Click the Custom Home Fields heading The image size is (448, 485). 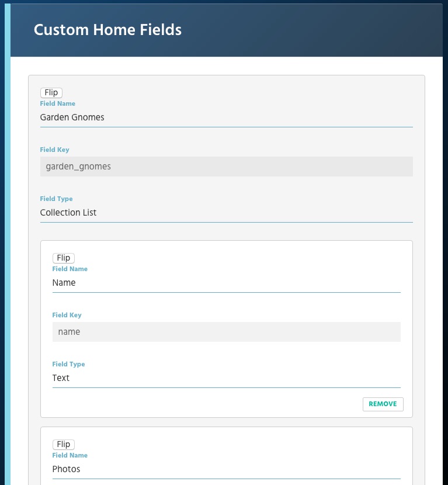(107, 30)
